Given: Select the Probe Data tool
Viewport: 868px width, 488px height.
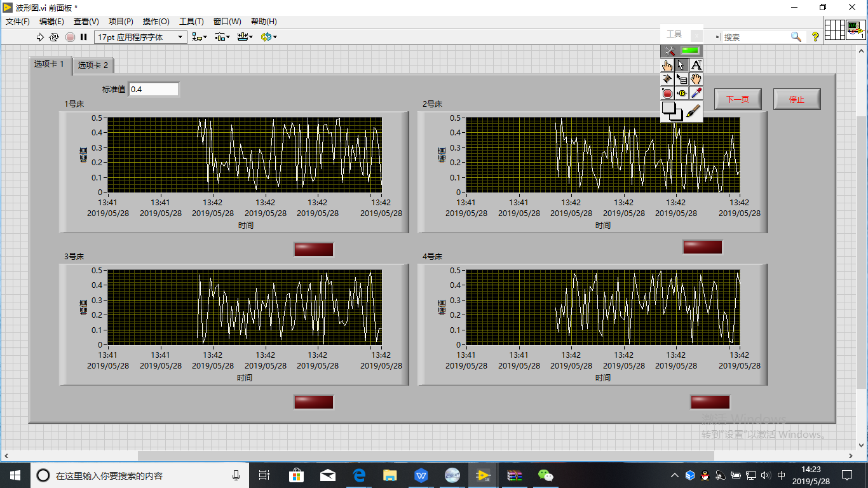Looking at the screenshot, I should 682,93.
